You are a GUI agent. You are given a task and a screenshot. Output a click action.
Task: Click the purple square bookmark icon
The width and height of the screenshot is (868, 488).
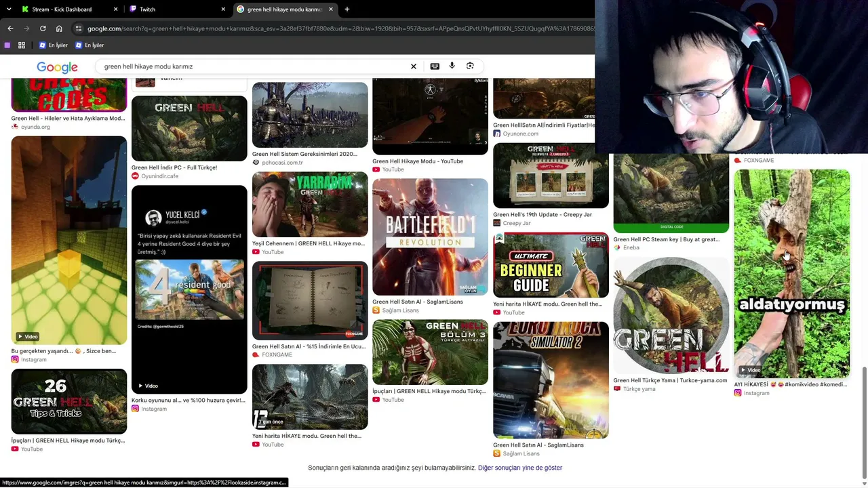7,45
